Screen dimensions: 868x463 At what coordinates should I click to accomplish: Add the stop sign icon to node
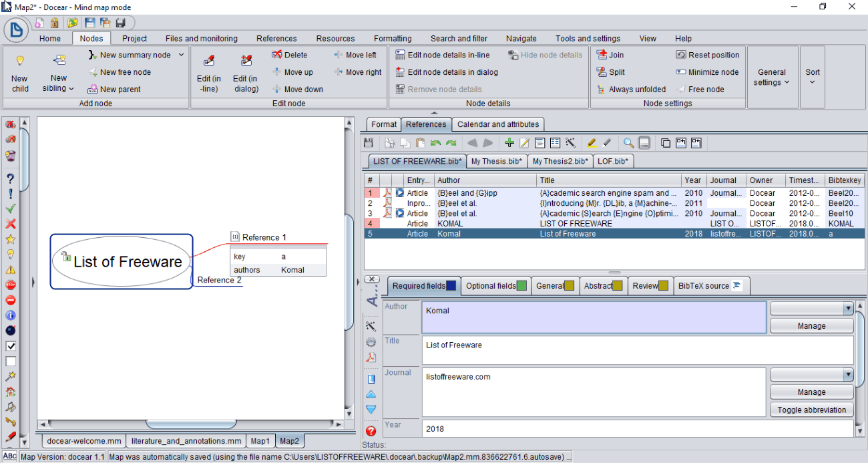11,285
